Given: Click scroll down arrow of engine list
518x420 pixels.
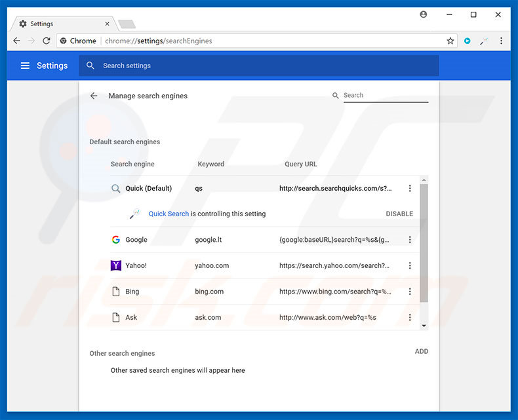Looking at the screenshot, I should [x=424, y=326].
